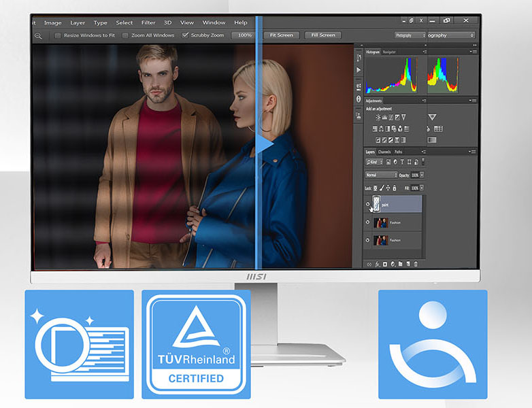532x408 pixels.
Task: Add a Brightness/Contrast adjustment
Action: pyautogui.click(x=377, y=118)
